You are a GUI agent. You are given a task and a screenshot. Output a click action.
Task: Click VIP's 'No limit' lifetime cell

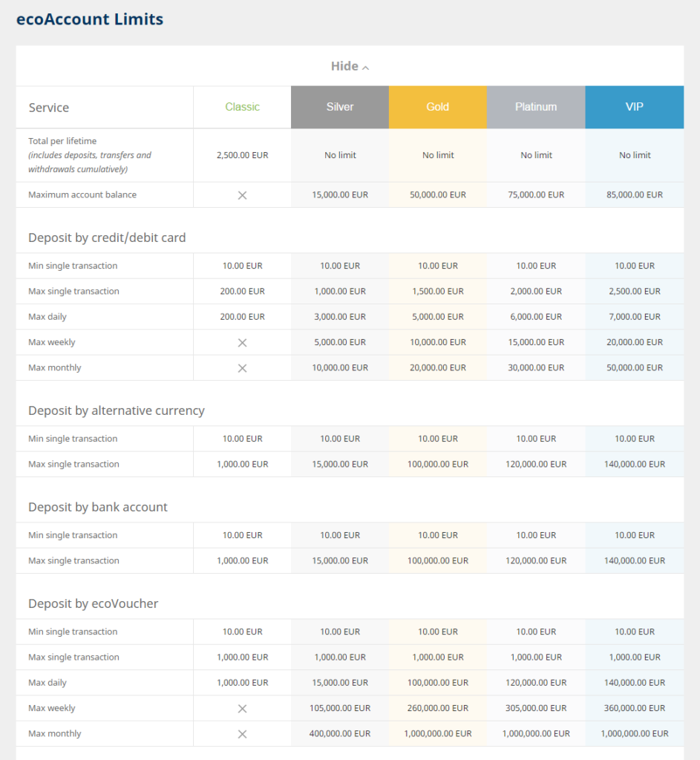point(635,155)
